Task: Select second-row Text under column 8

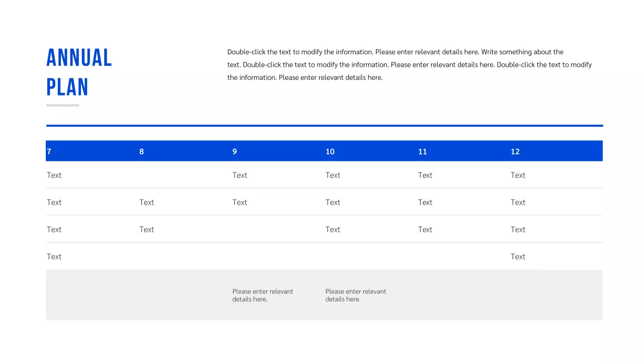Action: [146, 203]
